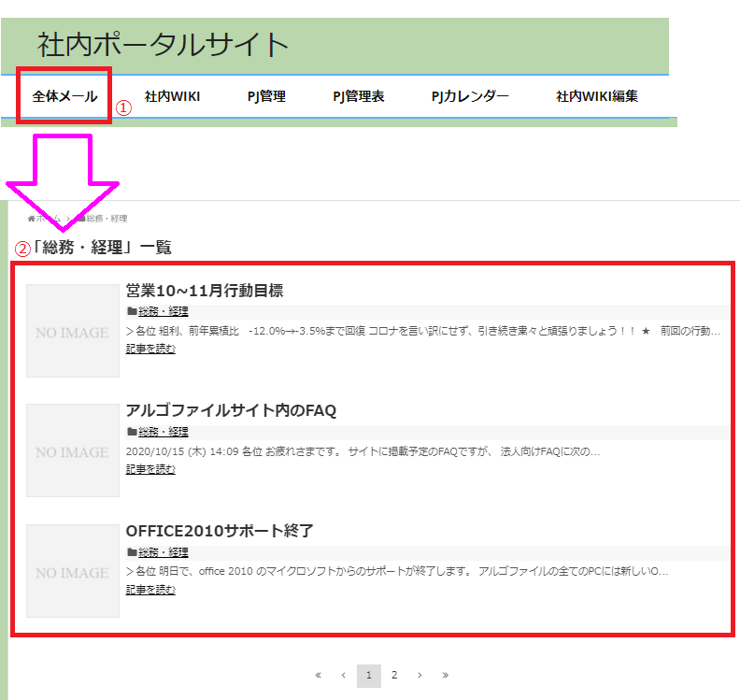Click folder icon under OFFICE2010サポート終了

point(131,552)
